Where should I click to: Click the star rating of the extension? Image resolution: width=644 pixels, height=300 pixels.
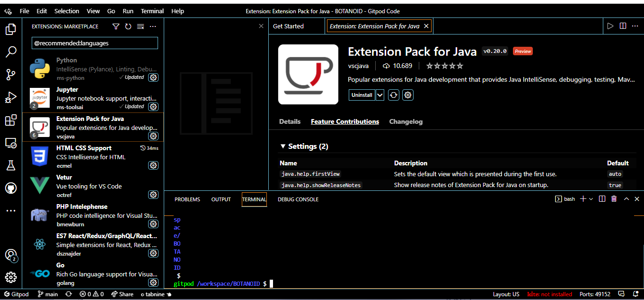click(445, 66)
